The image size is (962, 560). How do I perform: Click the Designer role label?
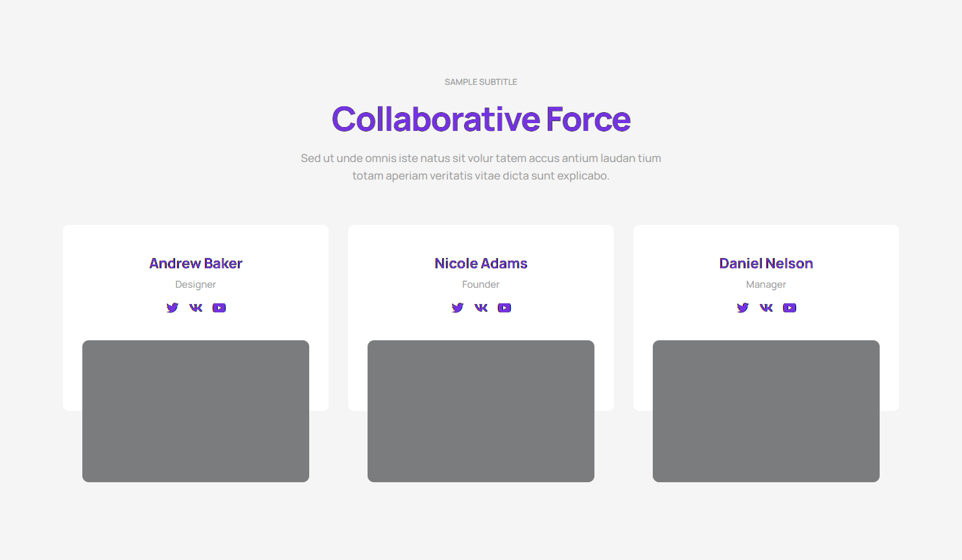196,285
